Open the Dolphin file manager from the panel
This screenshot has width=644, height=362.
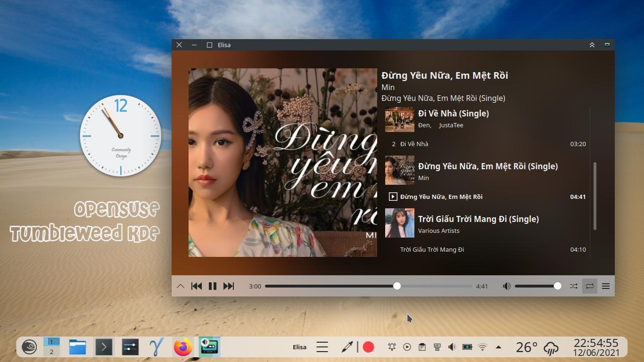coord(78,347)
